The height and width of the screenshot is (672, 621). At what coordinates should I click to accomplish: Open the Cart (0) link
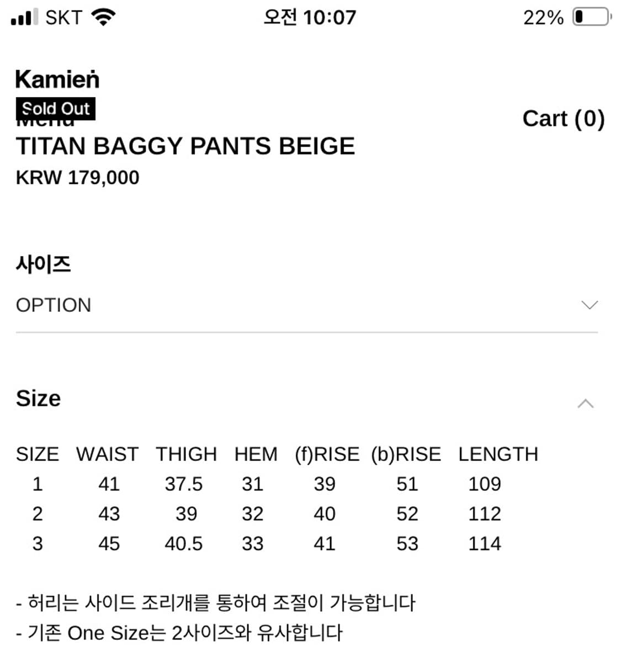(x=563, y=119)
